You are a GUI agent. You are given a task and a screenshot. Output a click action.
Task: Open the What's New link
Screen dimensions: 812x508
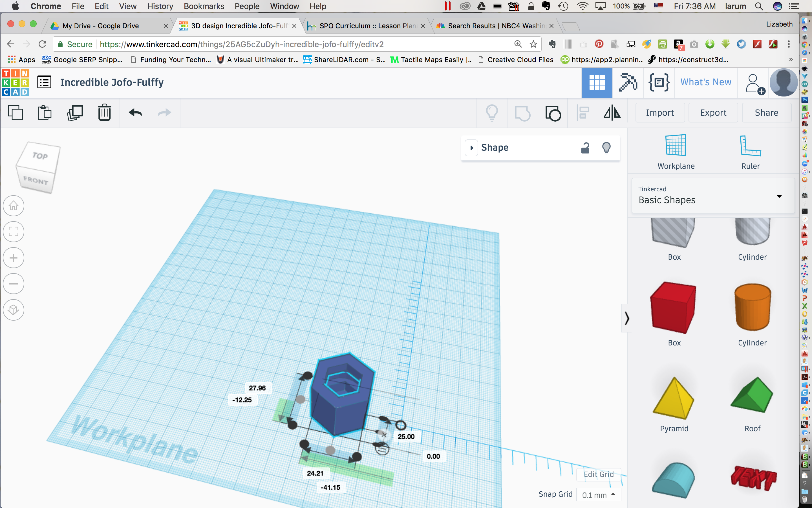(x=706, y=82)
